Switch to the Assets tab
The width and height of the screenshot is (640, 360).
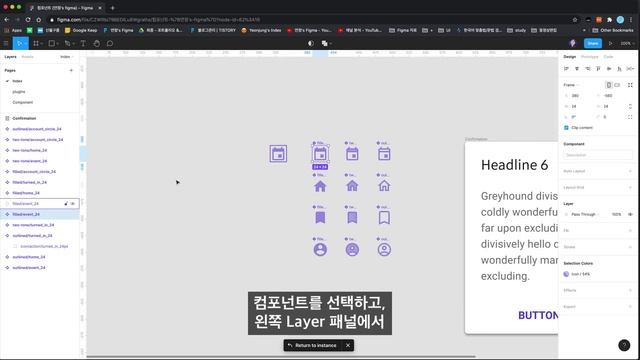tap(27, 57)
